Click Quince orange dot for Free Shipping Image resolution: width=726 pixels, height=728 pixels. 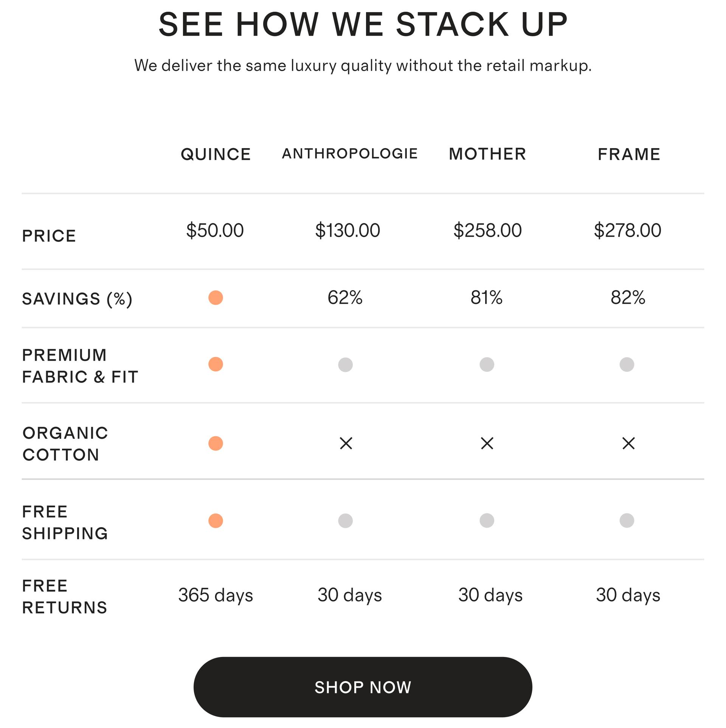click(216, 521)
